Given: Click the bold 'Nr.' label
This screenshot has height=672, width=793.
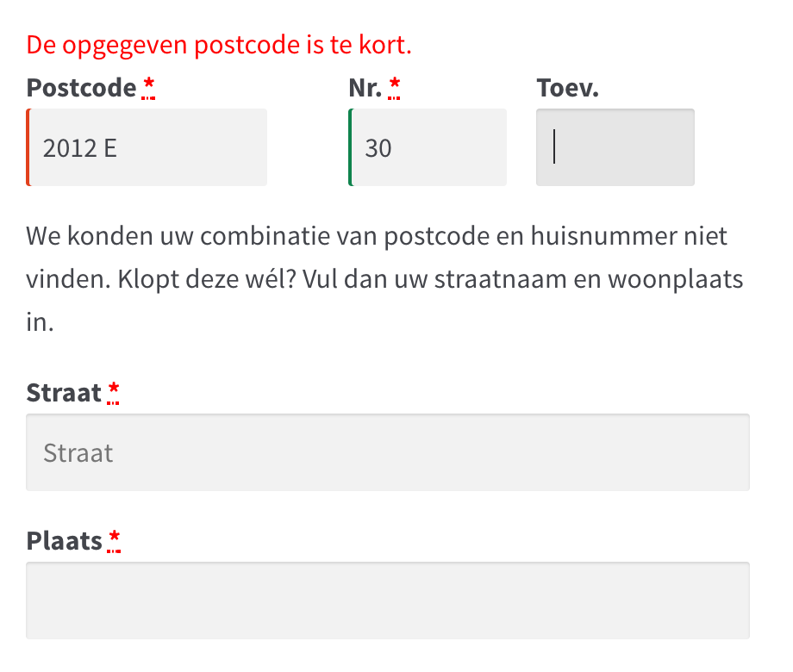Looking at the screenshot, I should coord(365,88).
